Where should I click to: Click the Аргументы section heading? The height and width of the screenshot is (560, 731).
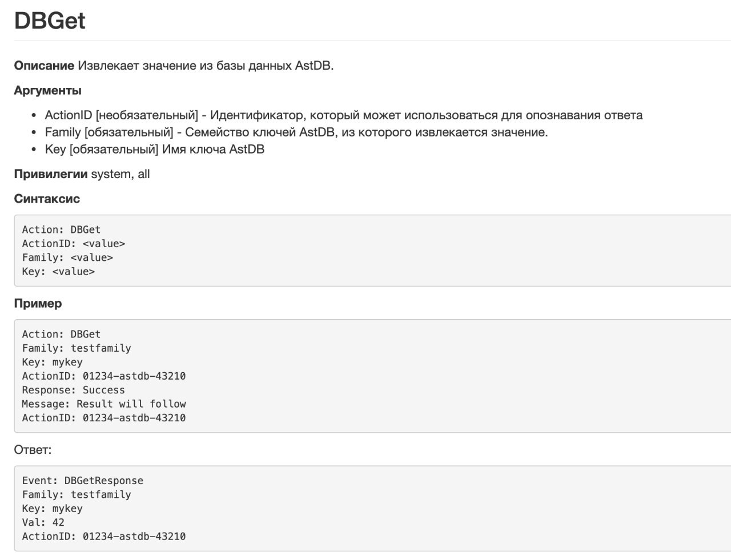[x=47, y=91]
